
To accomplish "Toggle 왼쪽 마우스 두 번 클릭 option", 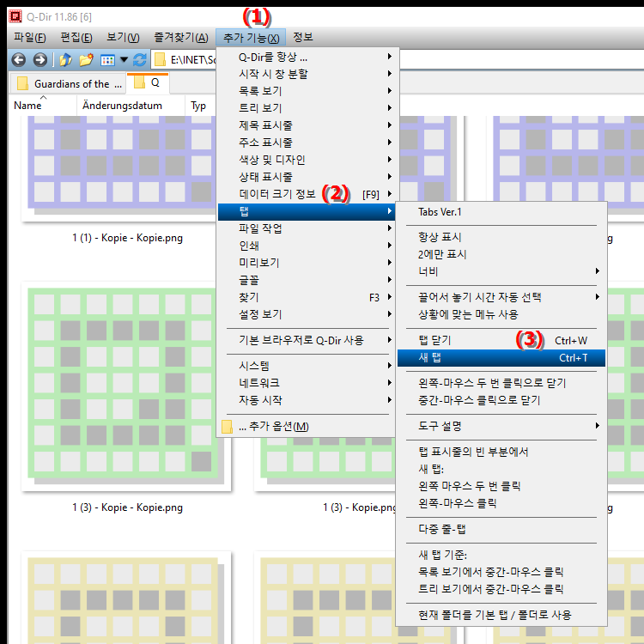I will 501,486.
